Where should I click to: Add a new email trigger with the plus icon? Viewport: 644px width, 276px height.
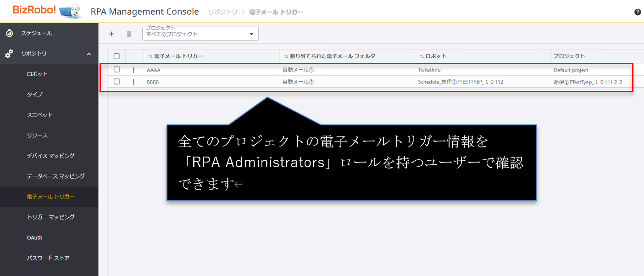click(111, 34)
